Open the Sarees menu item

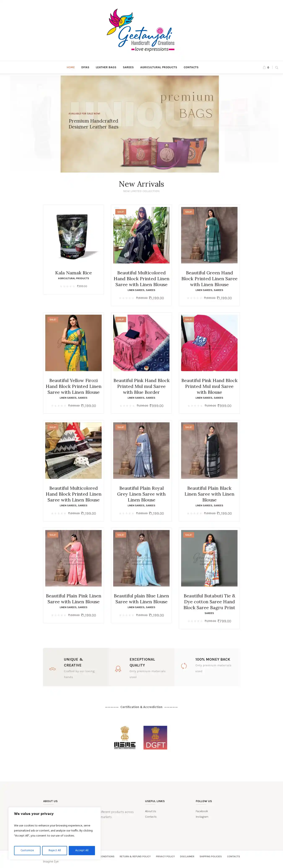pos(128,67)
